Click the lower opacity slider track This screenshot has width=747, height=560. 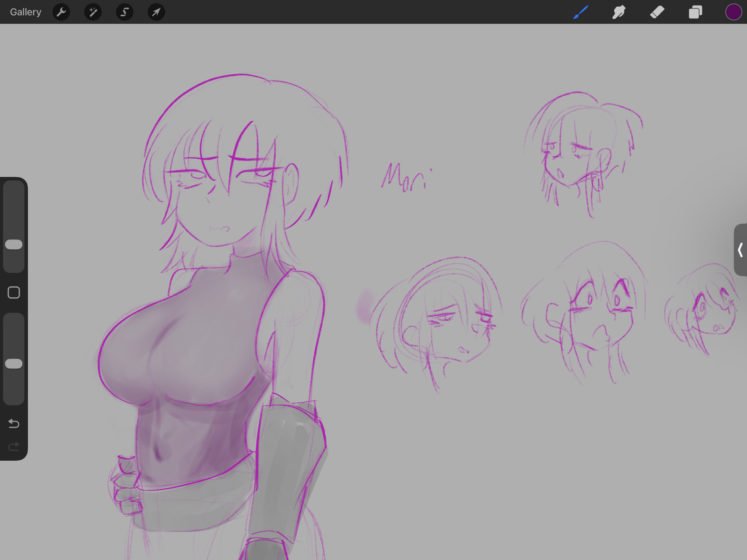(14, 389)
